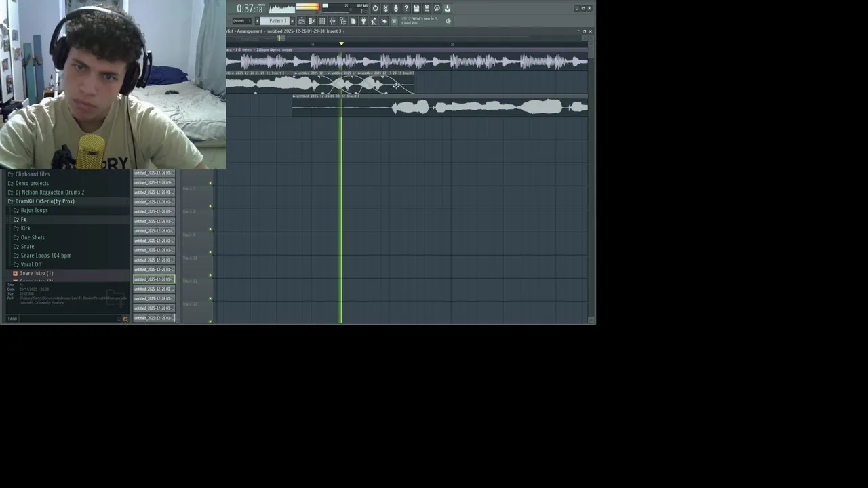Viewport: 868px width, 488px height.
Task: Expand the Demo projects folder
Action: pyautogui.click(x=31, y=183)
